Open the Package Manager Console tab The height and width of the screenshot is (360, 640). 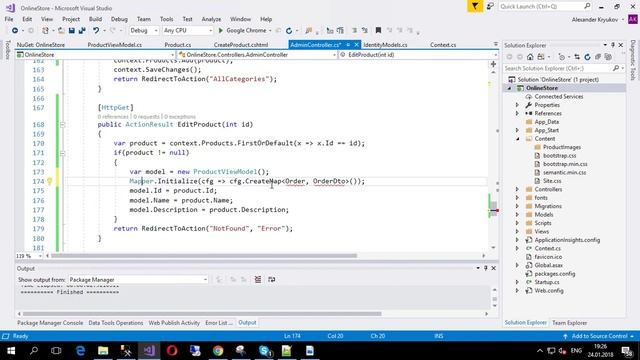[x=50, y=323]
